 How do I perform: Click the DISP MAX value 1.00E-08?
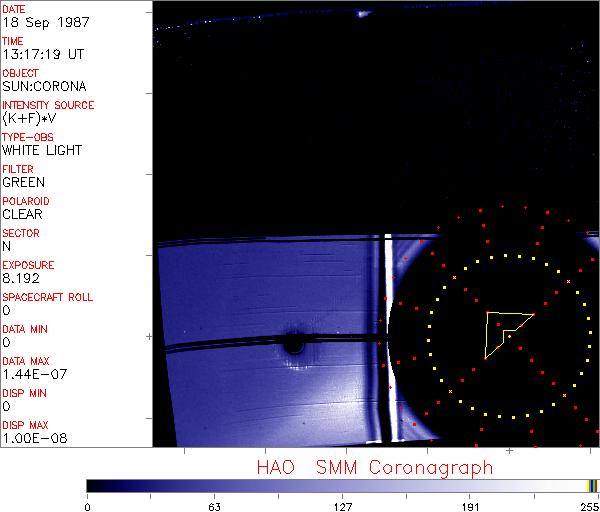point(30,438)
